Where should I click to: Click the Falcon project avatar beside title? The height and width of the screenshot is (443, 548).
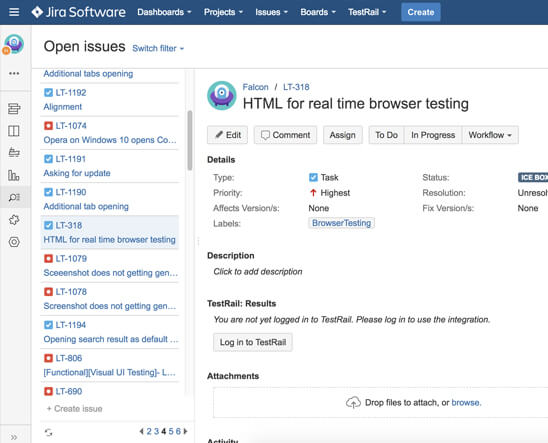coord(222,95)
